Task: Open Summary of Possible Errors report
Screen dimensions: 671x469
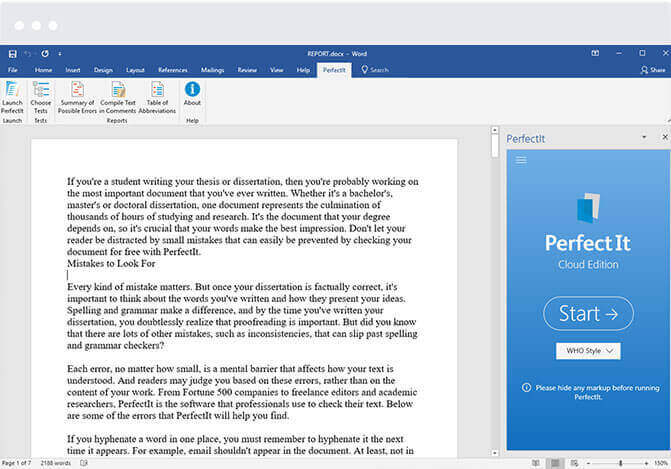Action: click(77, 98)
